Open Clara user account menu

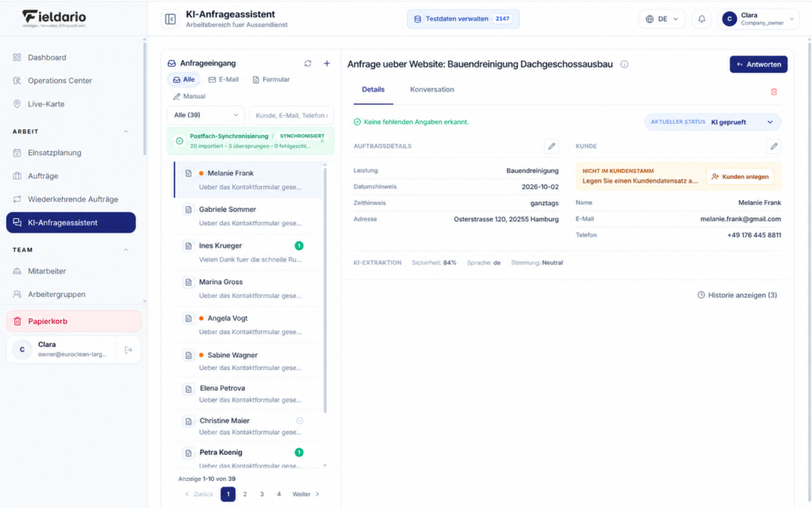click(x=759, y=19)
